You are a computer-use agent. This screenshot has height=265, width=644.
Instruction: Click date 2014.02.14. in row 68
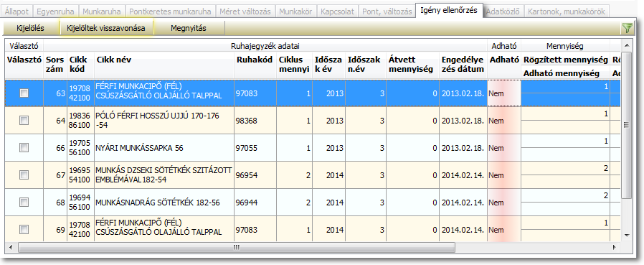(x=463, y=203)
